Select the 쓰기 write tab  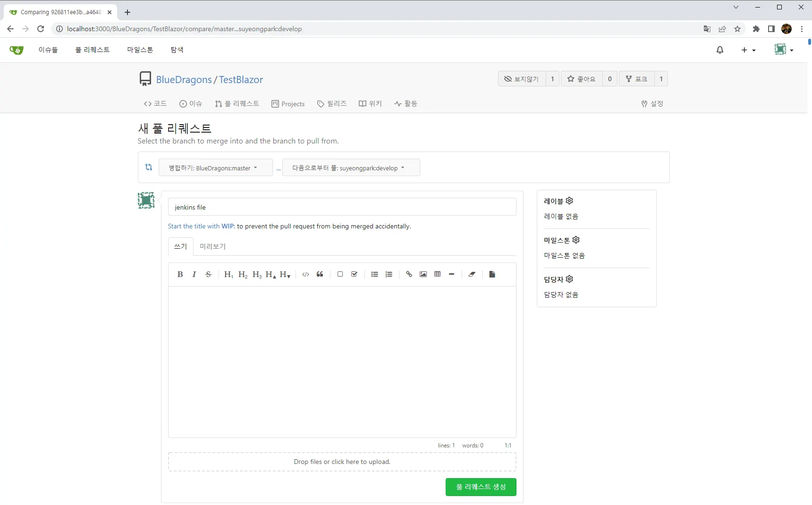point(181,246)
